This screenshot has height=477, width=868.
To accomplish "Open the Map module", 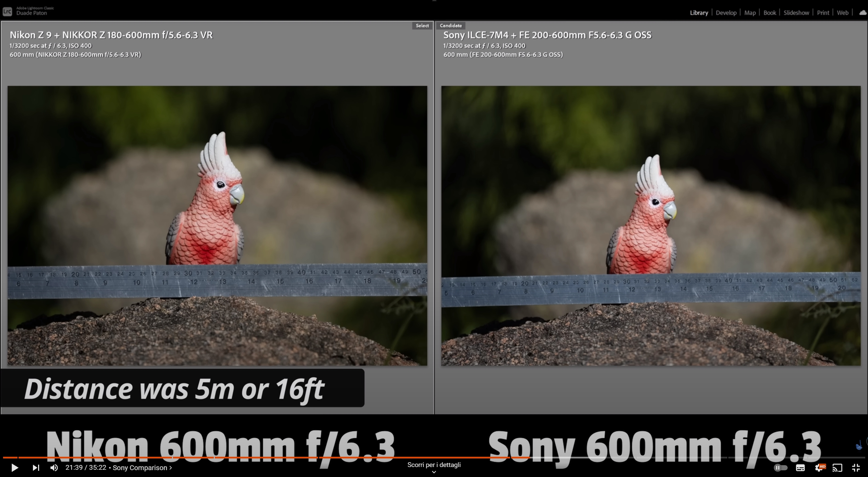I will (750, 13).
